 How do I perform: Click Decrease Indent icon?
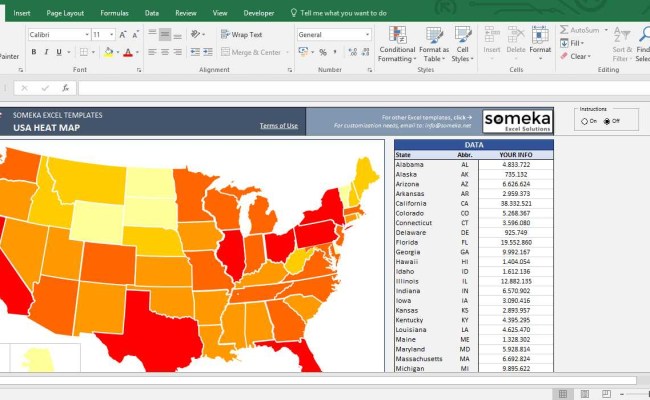(x=195, y=52)
